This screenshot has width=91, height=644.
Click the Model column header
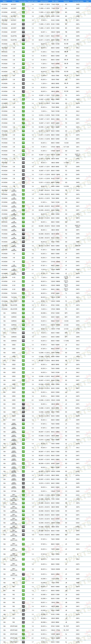(13, 1)
